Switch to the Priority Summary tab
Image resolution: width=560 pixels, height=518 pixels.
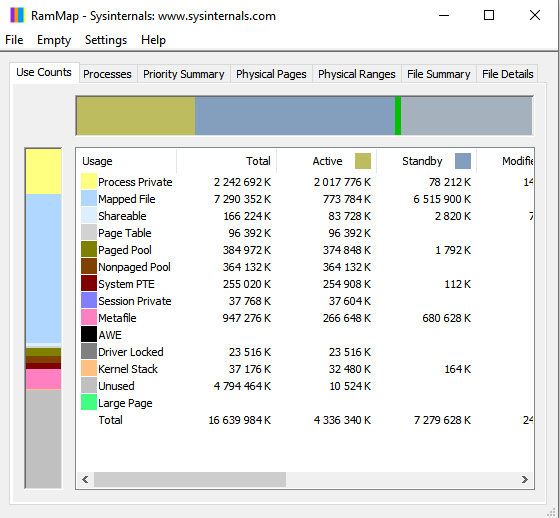point(184,74)
